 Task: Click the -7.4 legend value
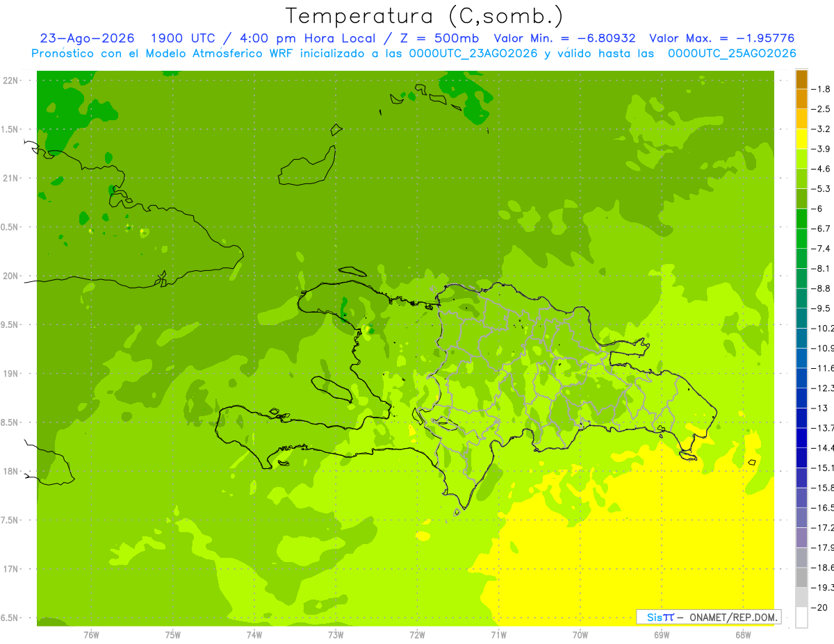821,249
